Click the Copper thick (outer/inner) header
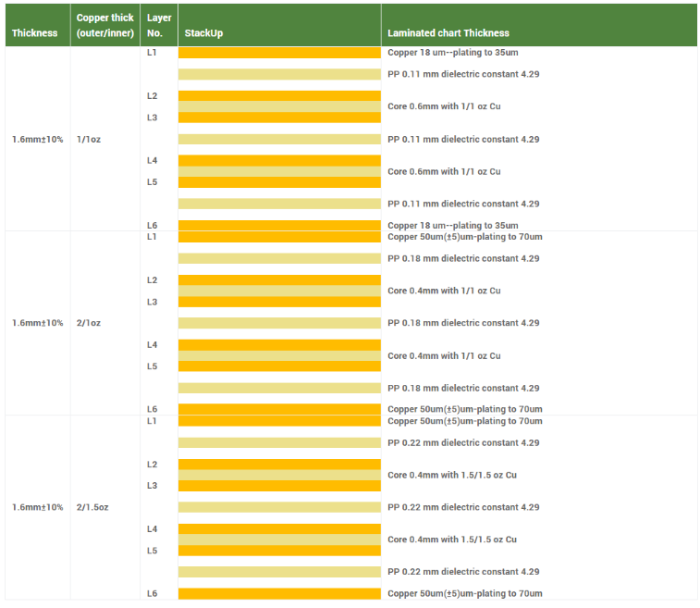Viewport: 700px width, 608px height. 104,25
